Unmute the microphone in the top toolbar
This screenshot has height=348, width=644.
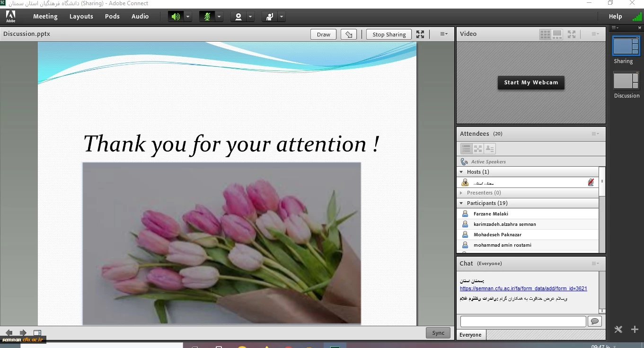207,17
